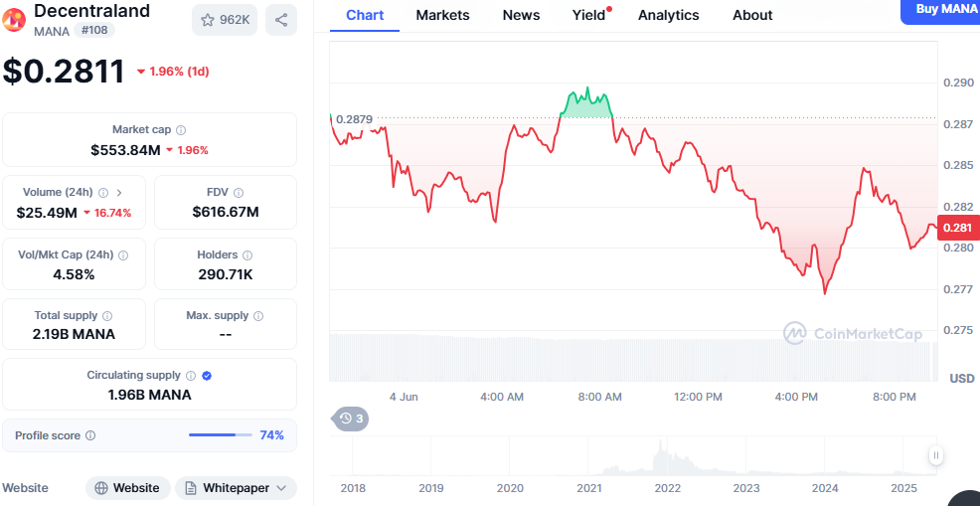Click 2018 on the history timeline
The height and width of the screenshot is (506, 980).
pyautogui.click(x=353, y=488)
